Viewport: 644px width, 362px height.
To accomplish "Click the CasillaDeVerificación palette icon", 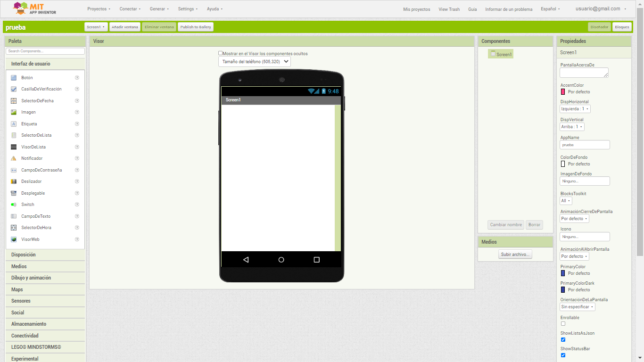I will pyautogui.click(x=14, y=89).
